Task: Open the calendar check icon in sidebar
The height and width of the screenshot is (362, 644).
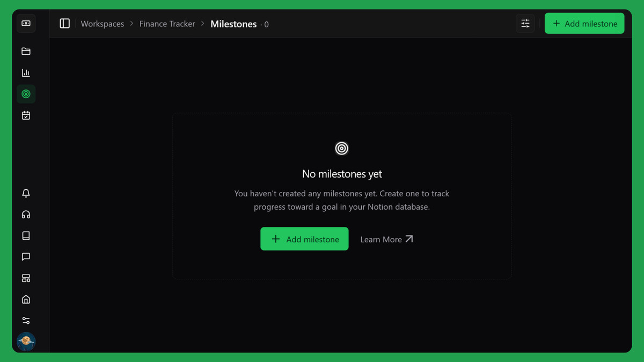Action: click(x=26, y=115)
